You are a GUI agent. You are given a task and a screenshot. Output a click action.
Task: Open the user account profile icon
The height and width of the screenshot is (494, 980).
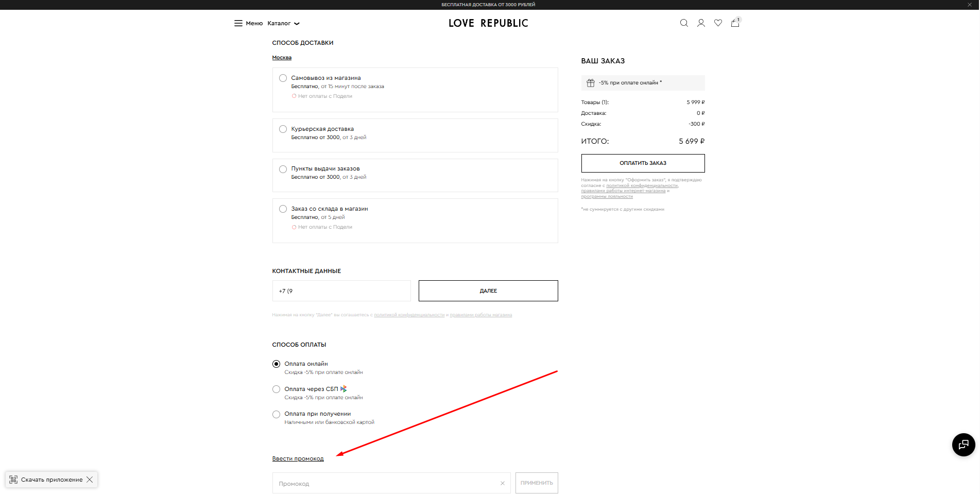coord(700,23)
